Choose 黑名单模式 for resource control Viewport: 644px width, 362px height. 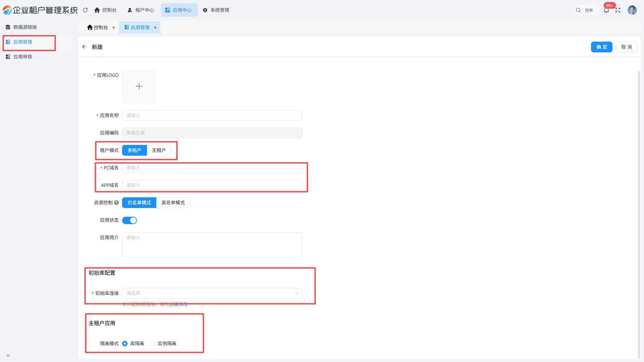[173, 203]
